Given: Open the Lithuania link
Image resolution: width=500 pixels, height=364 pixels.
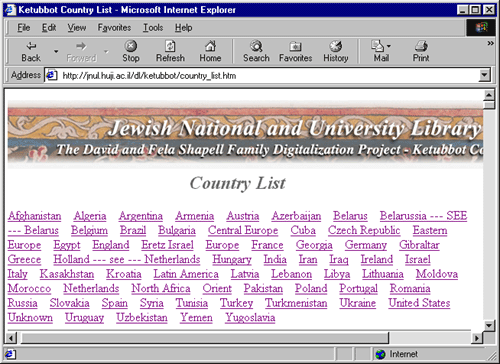Looking at the screenshot, I should tap(383, 274).
